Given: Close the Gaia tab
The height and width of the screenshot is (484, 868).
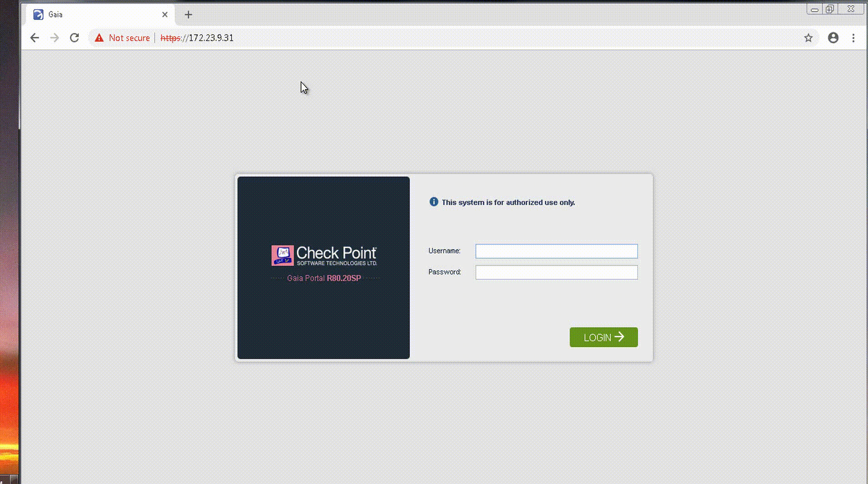Looking at the screenshot, I should coord(165,14).
